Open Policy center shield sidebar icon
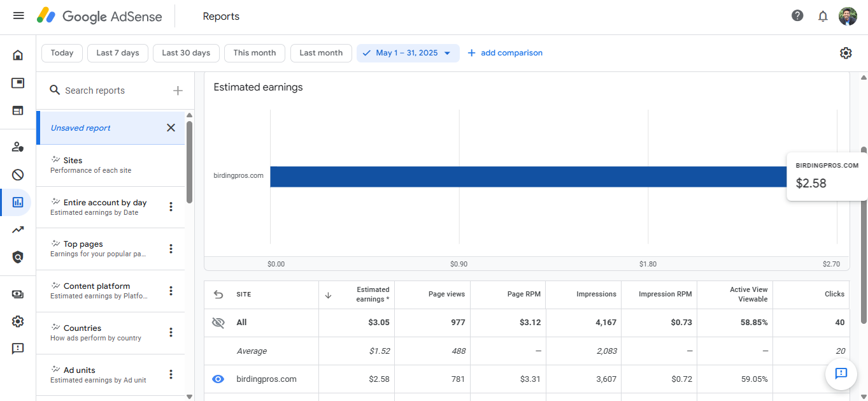This screenshot has width=868, height=401. [x=18, y=258]
